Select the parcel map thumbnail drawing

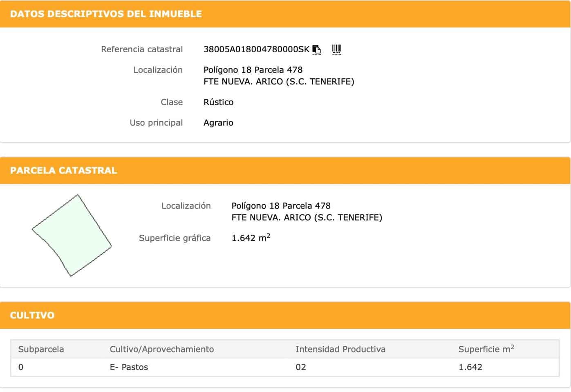(x=72, y=234)
